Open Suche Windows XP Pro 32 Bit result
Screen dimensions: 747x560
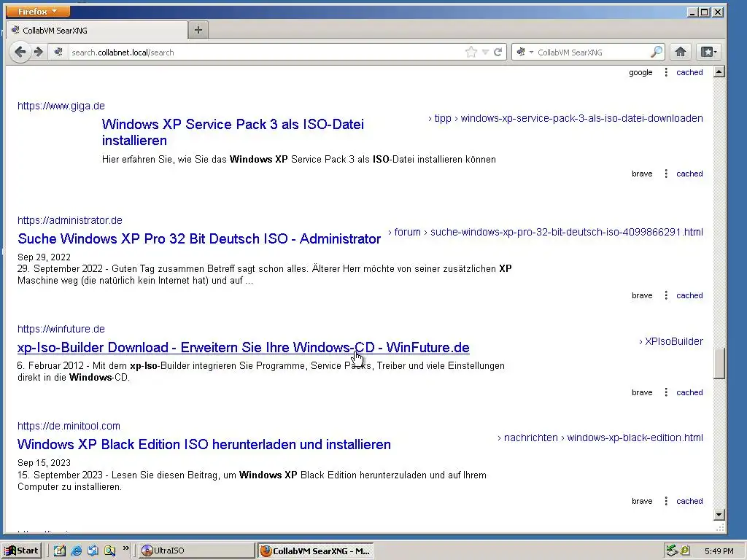(199, 238)
